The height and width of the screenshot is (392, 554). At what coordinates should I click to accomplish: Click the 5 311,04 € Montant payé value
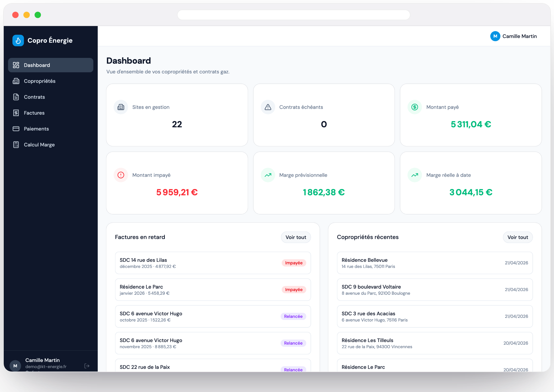471,124
